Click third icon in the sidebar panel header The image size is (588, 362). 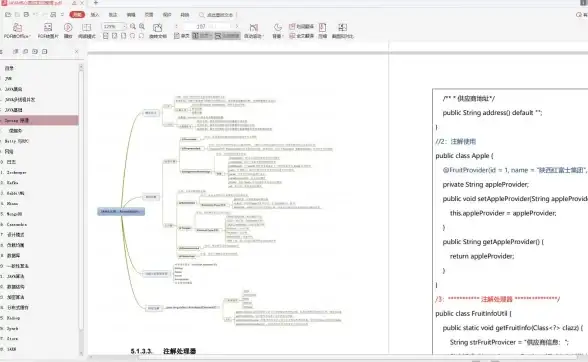(35, 51)
